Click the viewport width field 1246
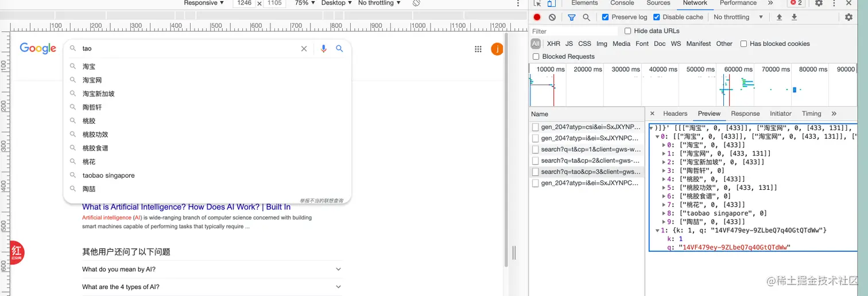868x296 pixels. point(244,3)
